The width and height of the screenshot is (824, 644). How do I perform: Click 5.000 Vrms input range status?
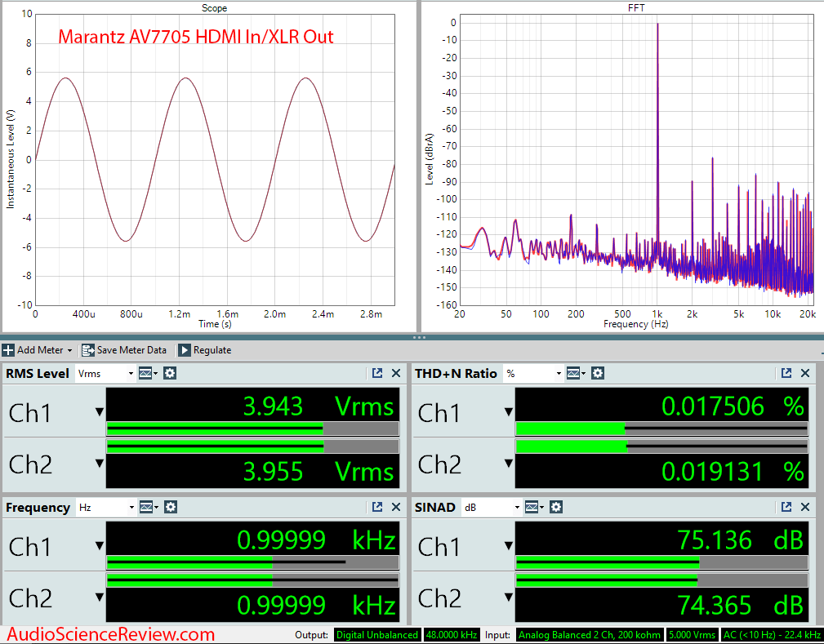(x=692, y=635)
